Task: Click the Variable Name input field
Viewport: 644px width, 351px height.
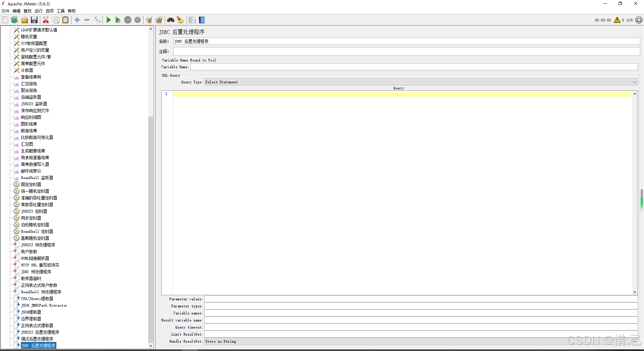Action: click(414, 67)
